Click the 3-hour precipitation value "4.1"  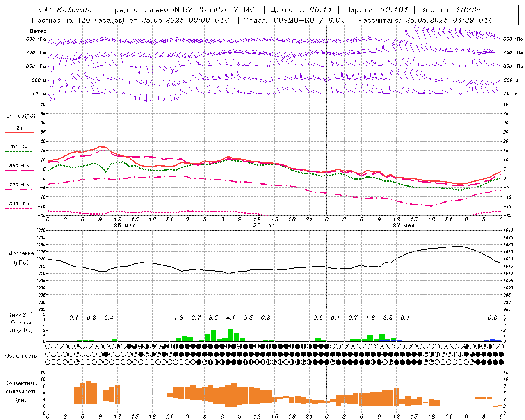pyautogui.click(x=231, y=317)
